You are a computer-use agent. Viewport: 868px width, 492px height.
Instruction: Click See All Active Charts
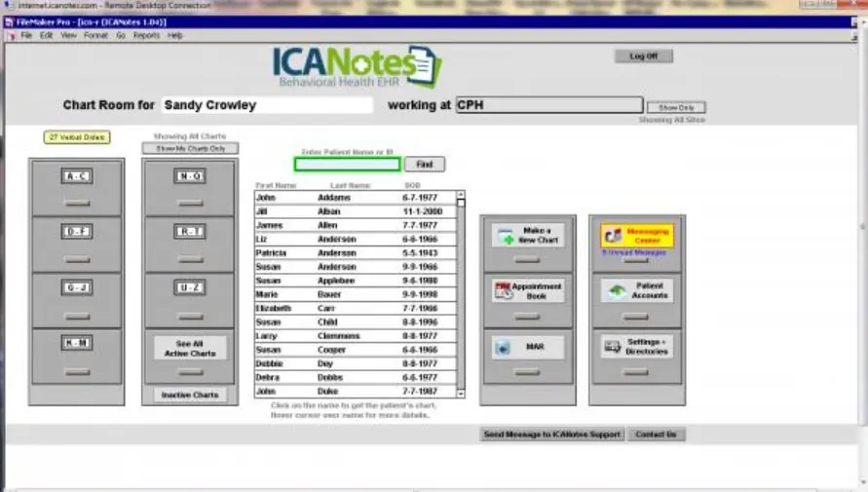[x=190, y=348]
